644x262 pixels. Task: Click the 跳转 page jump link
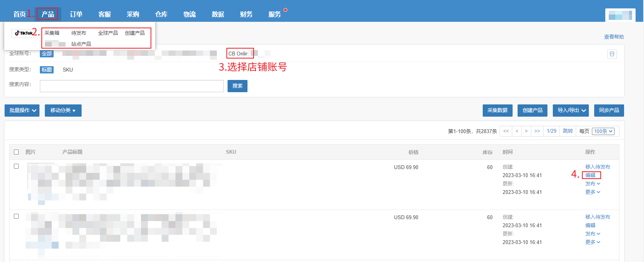[568, 131]
